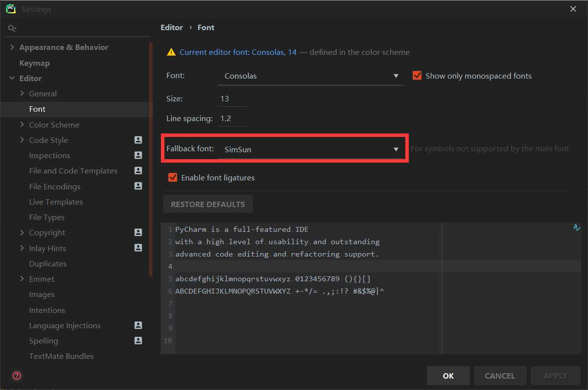Open the Font dropdown showing Consolas
Screen dimensions: 588x390
click(311, 76)
